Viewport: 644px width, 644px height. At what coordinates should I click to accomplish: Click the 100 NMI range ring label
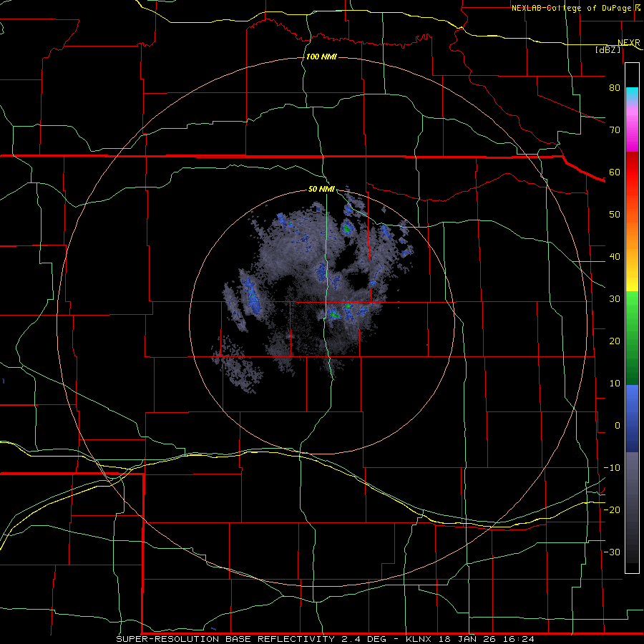point(321,57)
